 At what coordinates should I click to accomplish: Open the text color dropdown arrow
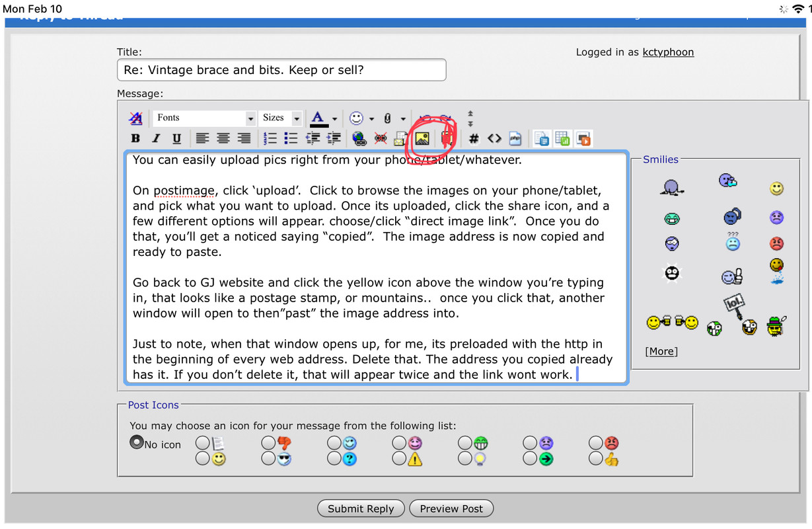334,119
